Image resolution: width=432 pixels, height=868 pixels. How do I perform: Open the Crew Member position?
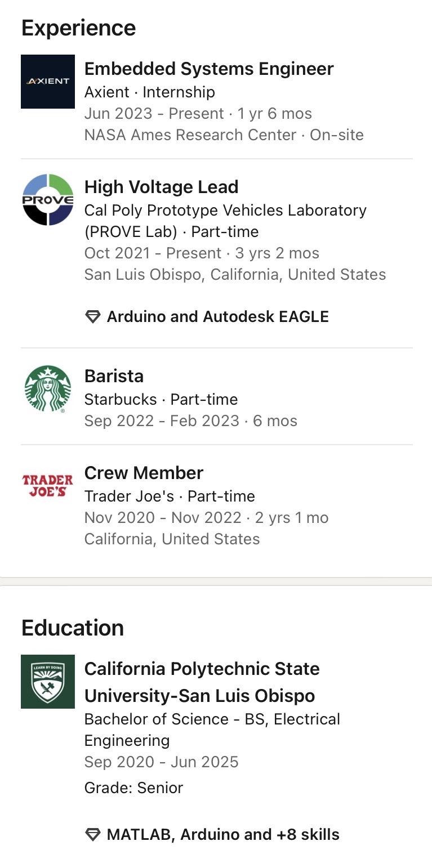point(144,473)
